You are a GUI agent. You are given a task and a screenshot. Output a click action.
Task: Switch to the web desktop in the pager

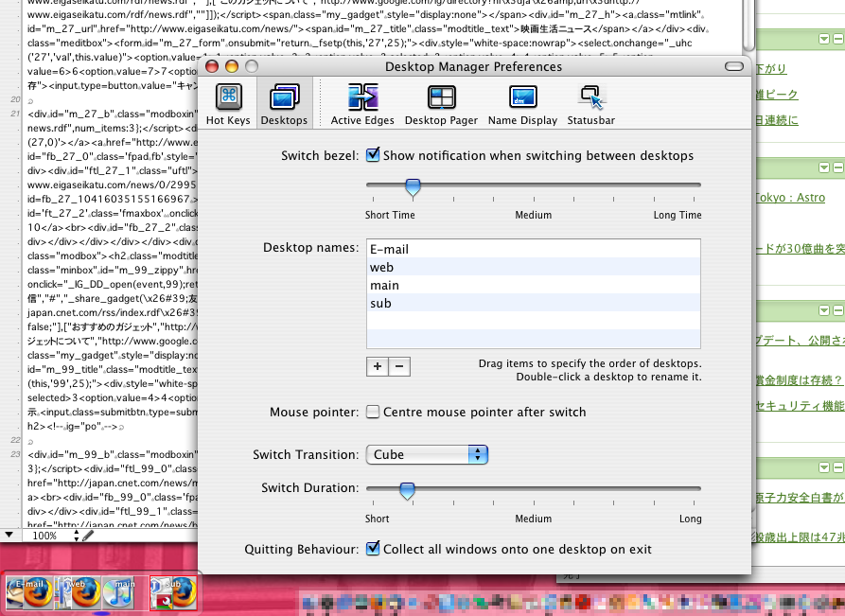(79, 592)
